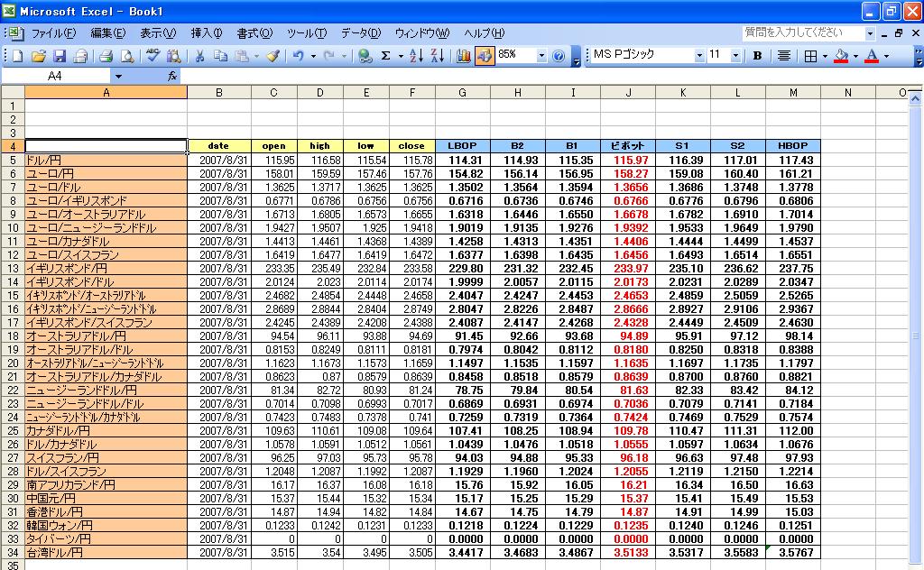
Task: Sort descending Z to A
Action: pos(438,56)
